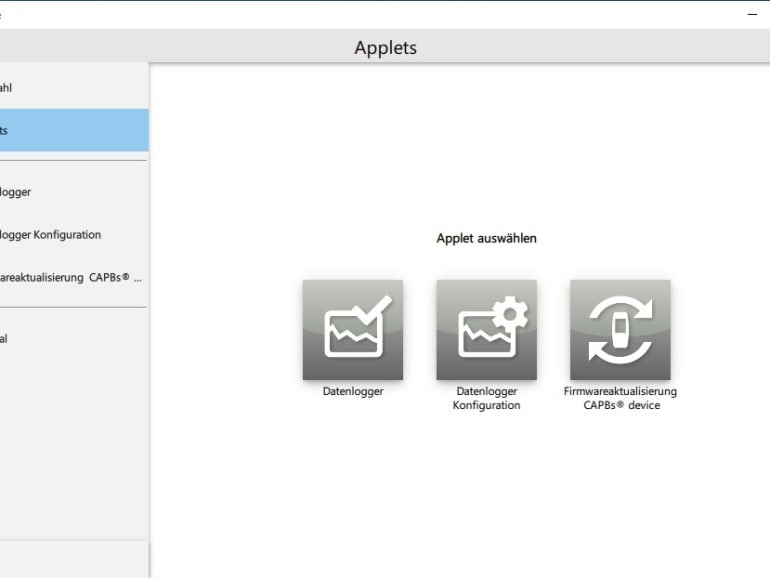Viewport: 770px width, 578px height.
Task: Click the ellipsis of the truncated firmware sidebar entry
Action: pos(138,278)
